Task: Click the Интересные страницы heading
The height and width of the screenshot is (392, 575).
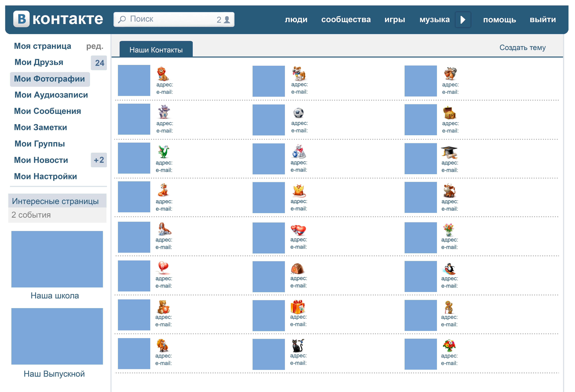Action: 57,201
